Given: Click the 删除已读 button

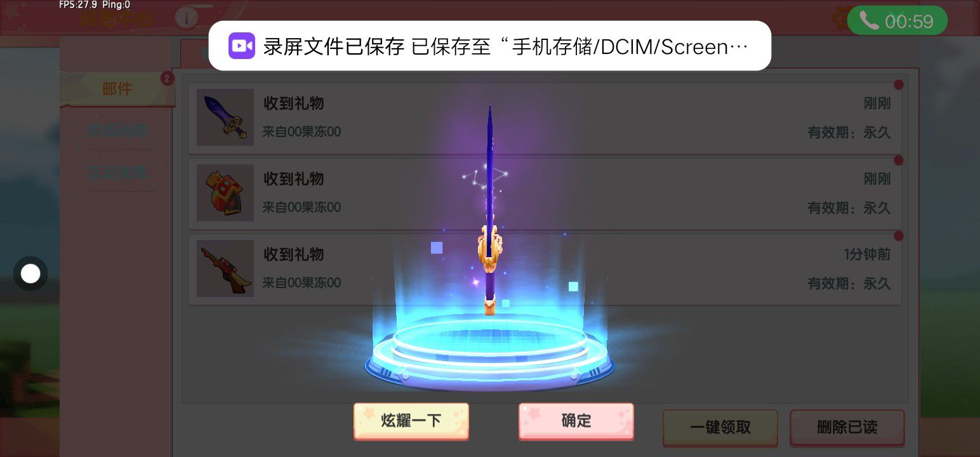Looking at the screenshot, I should click(847, 428).
